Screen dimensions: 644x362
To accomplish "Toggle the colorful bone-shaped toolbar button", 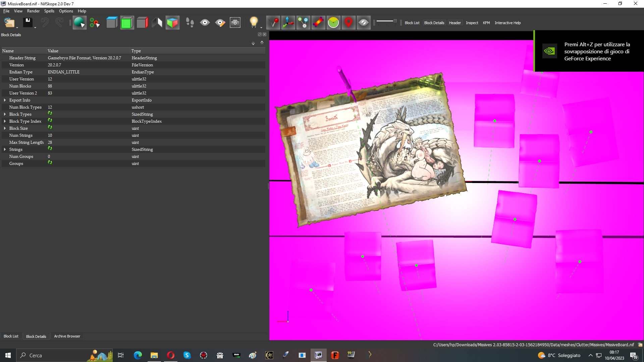I will pos(318,23).
